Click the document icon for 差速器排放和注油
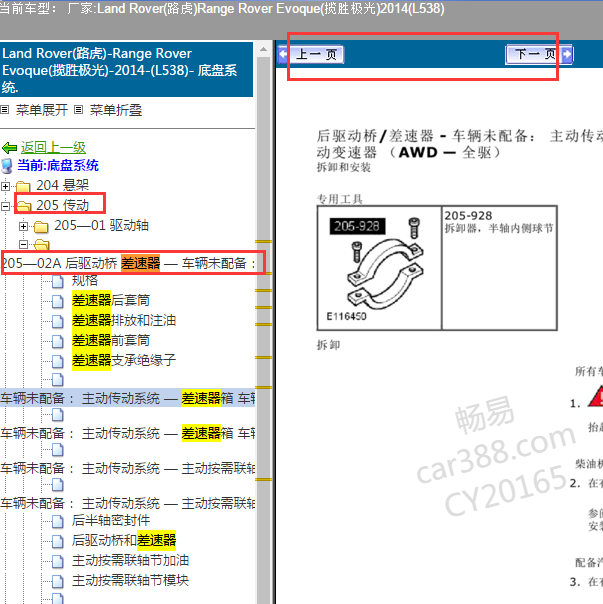The width and height of the screenshot is (603, 604). (58, 321)
